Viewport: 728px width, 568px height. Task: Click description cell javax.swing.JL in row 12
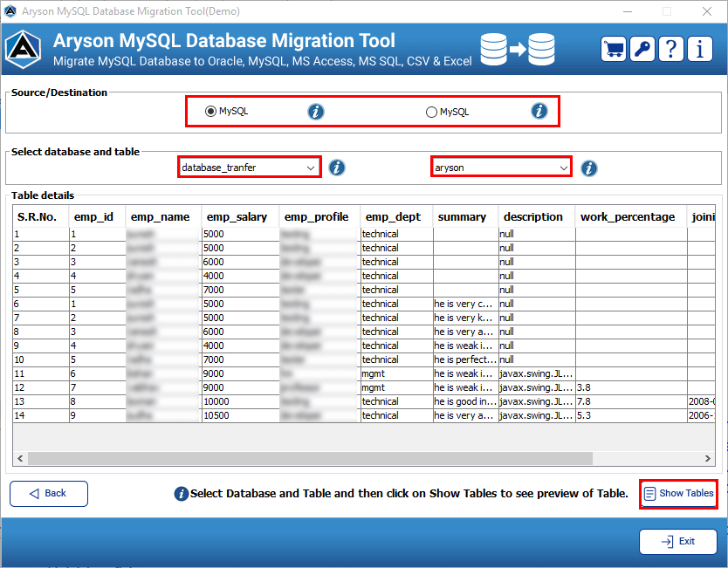click(x=537, y=387)
